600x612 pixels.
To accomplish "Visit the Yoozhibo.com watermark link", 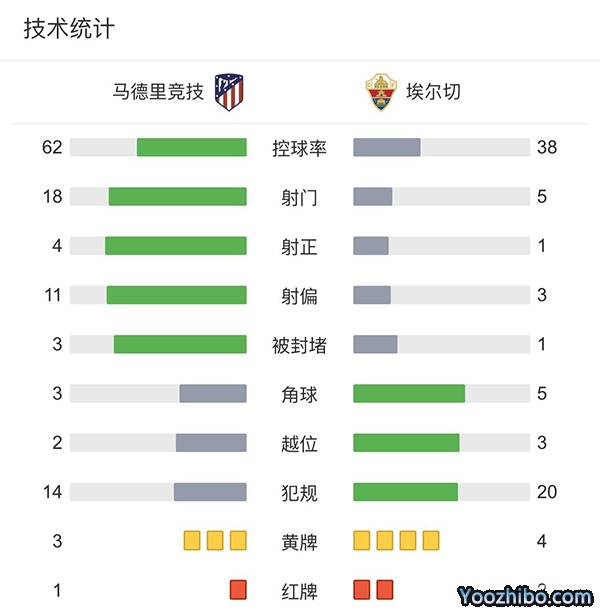I will point(525,596).
